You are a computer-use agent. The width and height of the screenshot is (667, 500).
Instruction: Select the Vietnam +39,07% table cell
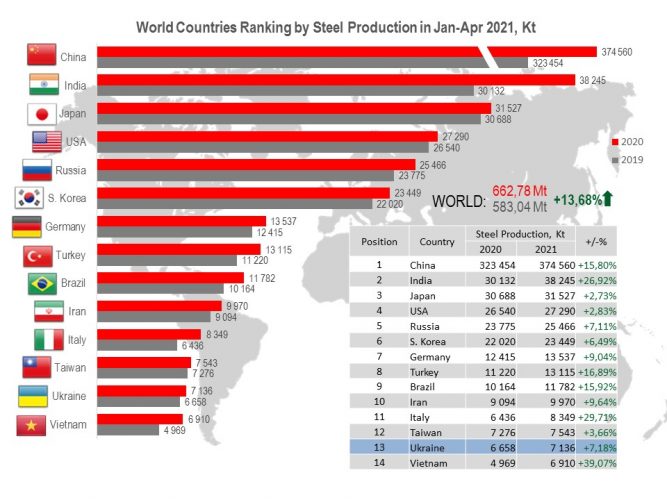[597, 463]
